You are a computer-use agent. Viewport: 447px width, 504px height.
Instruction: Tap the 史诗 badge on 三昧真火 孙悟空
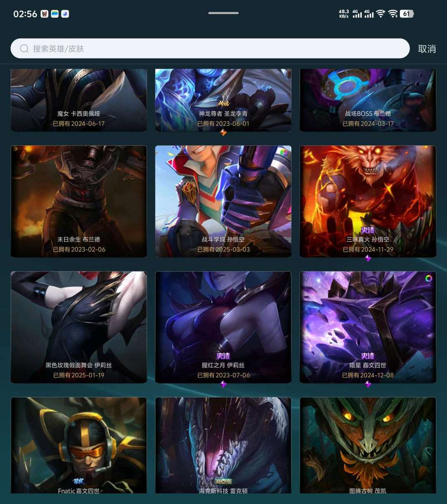pyautogui.click(x=368, y=230)
